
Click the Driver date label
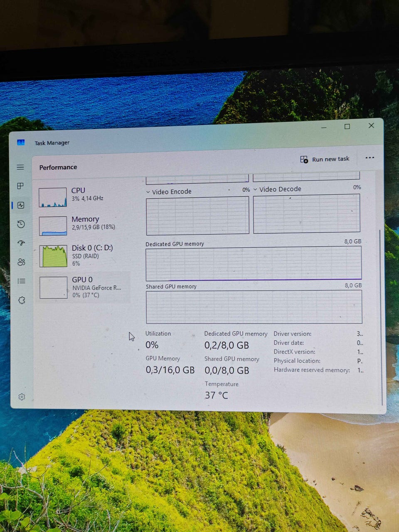coord(288,343)
